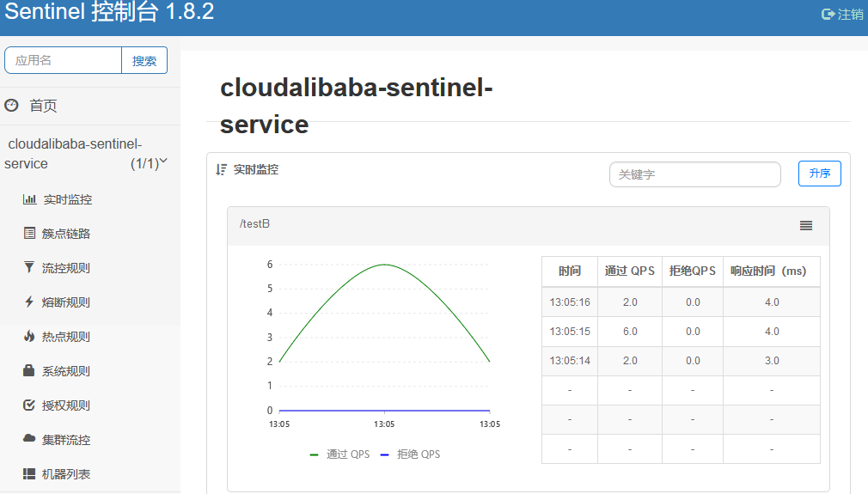
Task: Go to 首页 home link
Action: coord(43,106)
